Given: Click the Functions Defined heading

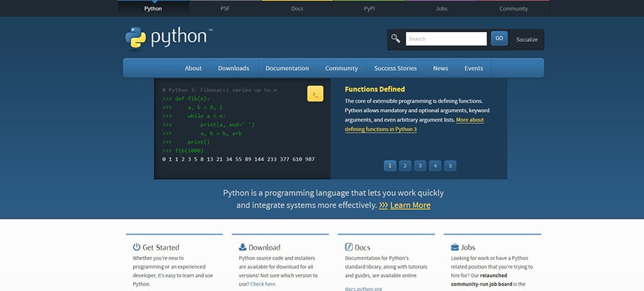Looking at the screenshot, I should [374, 90].
